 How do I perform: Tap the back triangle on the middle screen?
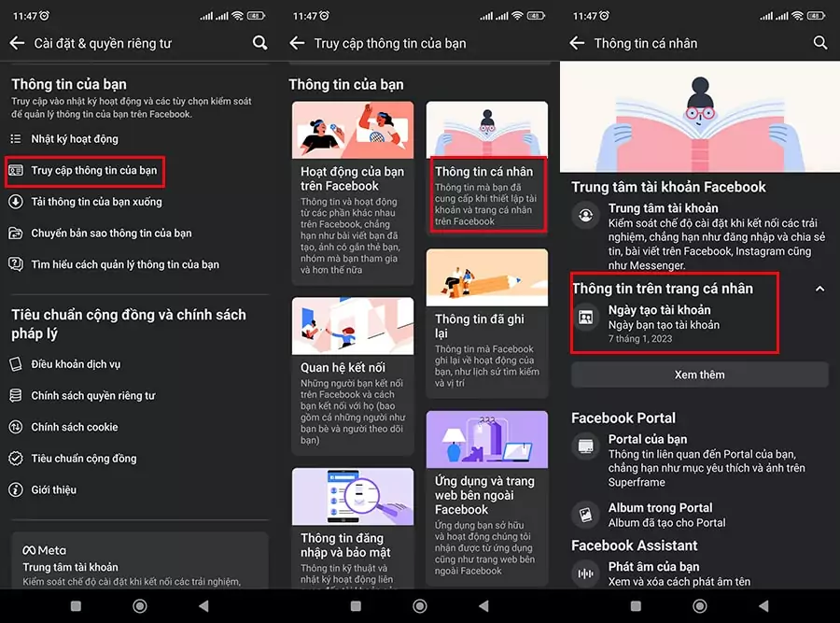483,606
